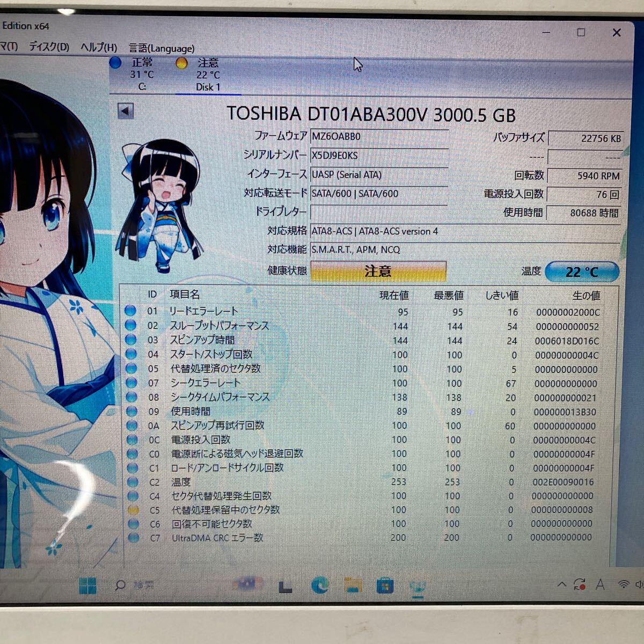
Task: Open Microsoft Store from taskbar
Action: coord(385,586)
